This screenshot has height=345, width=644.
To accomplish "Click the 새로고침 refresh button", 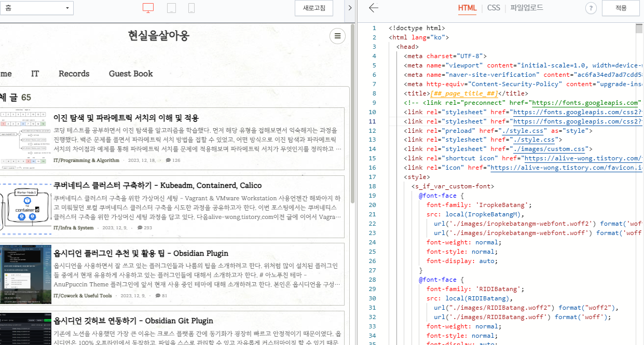I will (314, 8).
